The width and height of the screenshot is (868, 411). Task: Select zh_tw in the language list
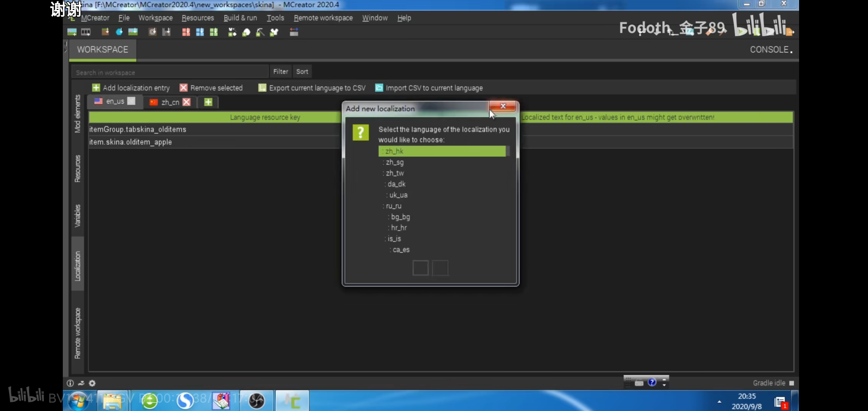click(x=395, y=173)
